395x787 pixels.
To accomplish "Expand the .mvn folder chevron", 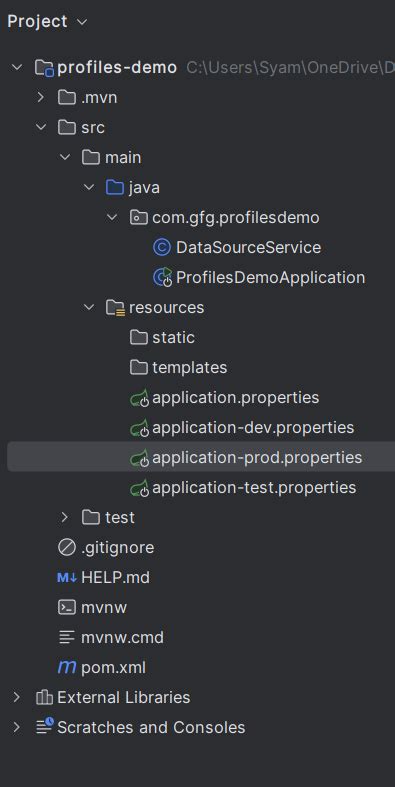I will tap(41, 97).
